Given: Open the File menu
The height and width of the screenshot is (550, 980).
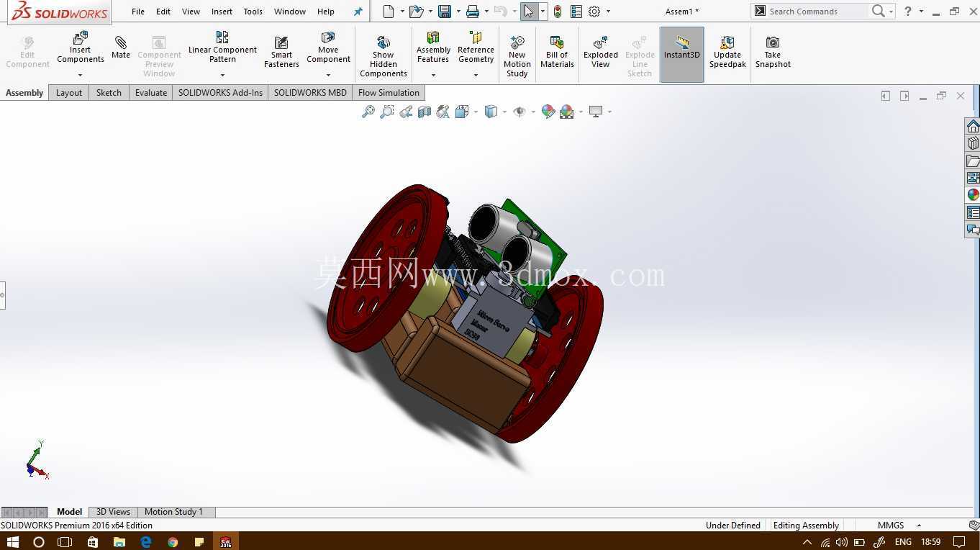Looking at the screenshot, I should tap(138, 12).
